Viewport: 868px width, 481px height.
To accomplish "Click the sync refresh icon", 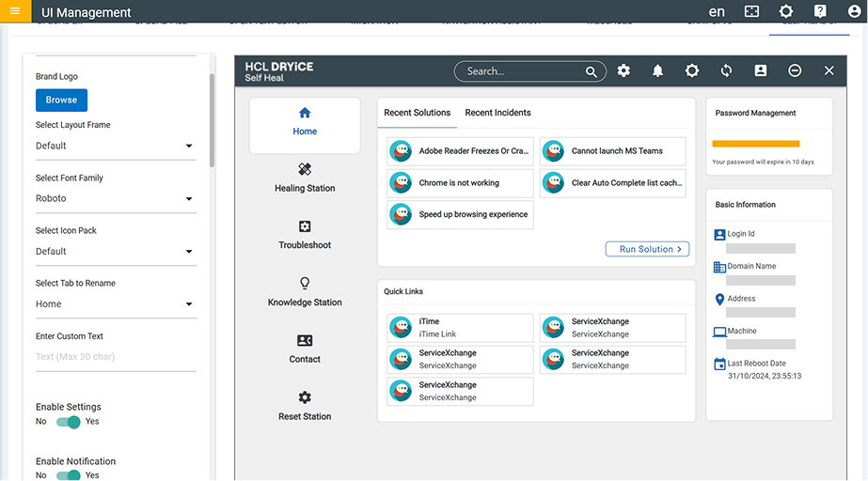I will click(x=726, y=70).
